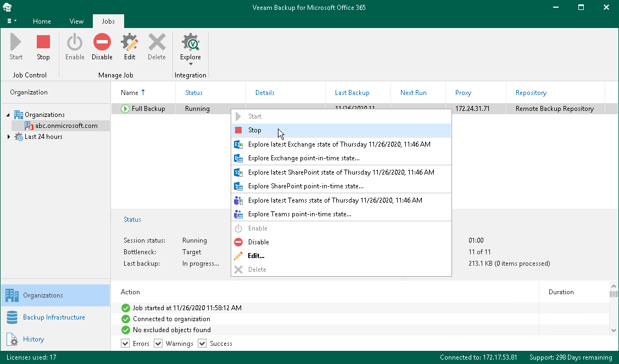The image size is (619, 364).
Task: Switch to the Home ribbon tab
Action: pyautogui.click(x=42, y=21)
